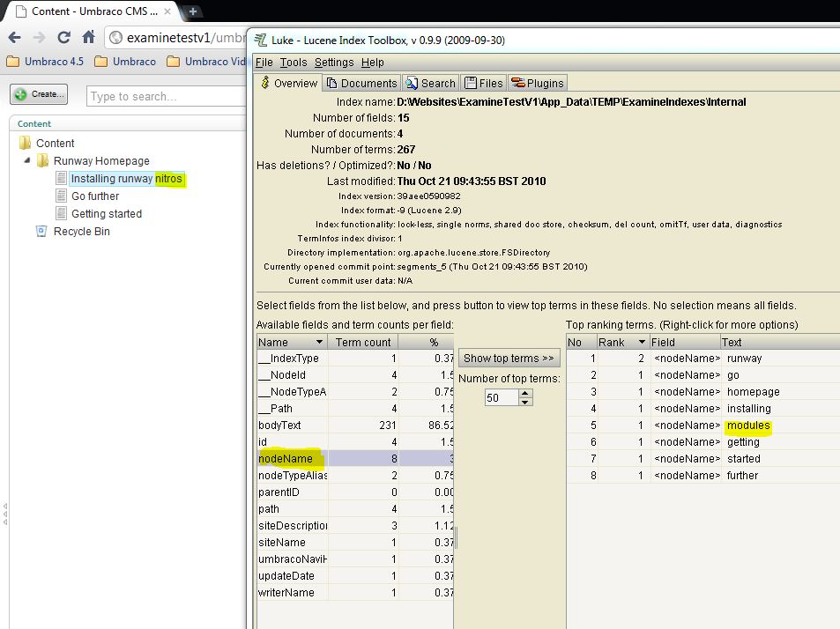Screen dimensions: 840x629
Task: Select the top term 'homepage' row
Action: 702,392
